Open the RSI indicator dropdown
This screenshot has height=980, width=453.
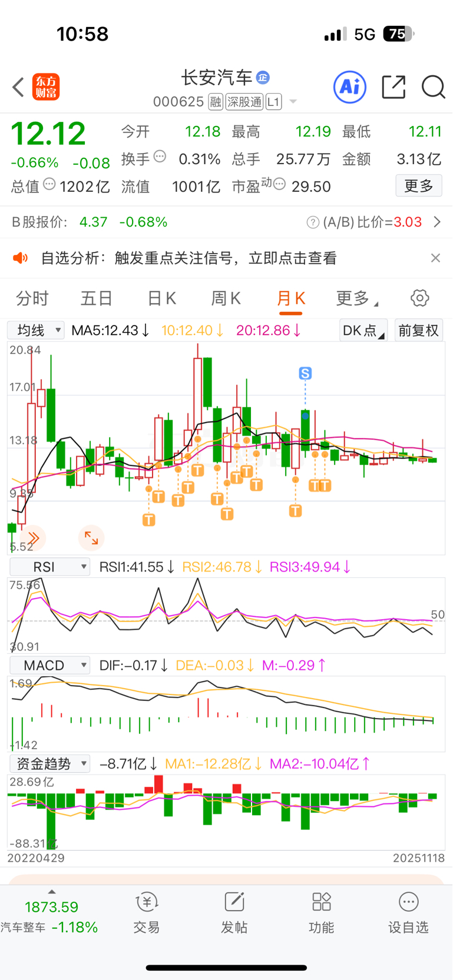coord(50,567)
